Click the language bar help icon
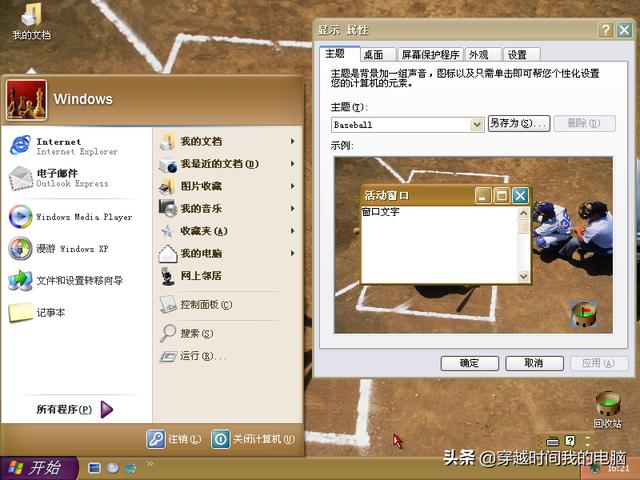 click(570, 441)
